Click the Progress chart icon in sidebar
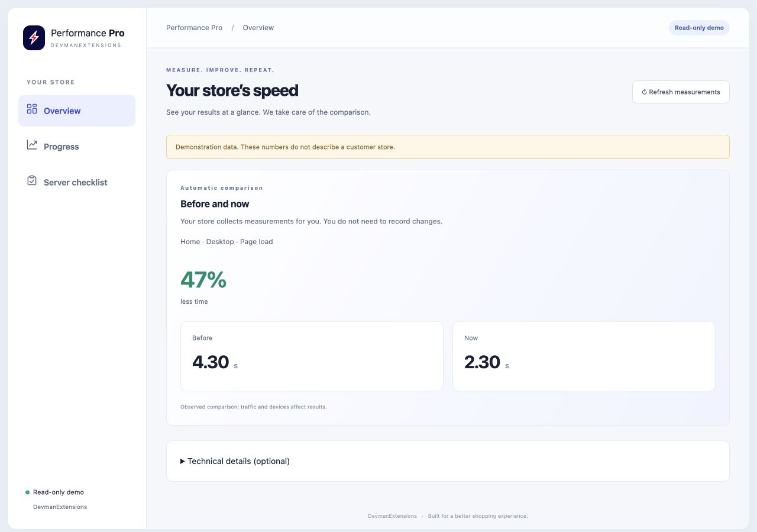Image resolution: width=757 pixels, height=532 pixels. pyautogui.click(x=32, y=145)
